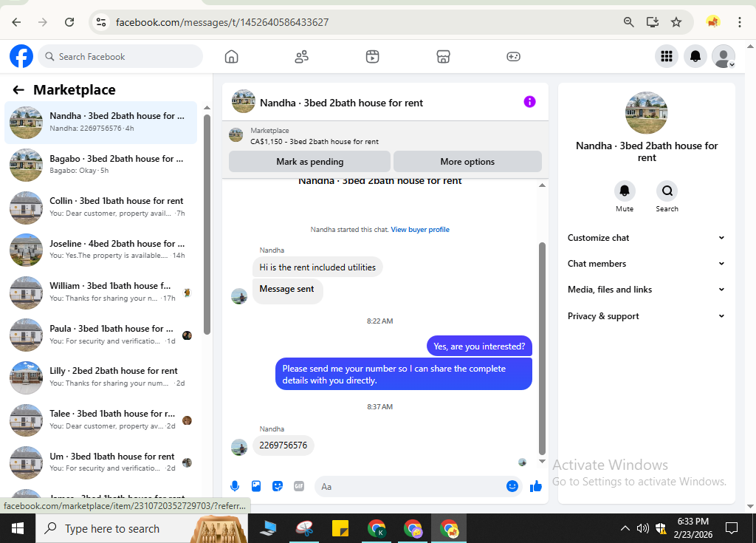Image resolution: width=756 pixels, height=543 pixels.
Task: Search in conversation magnifier icon
Action: coord(667,191)
